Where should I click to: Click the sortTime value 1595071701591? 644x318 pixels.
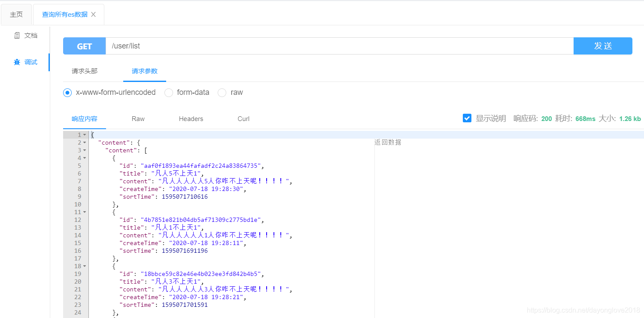tap(185, 305)
